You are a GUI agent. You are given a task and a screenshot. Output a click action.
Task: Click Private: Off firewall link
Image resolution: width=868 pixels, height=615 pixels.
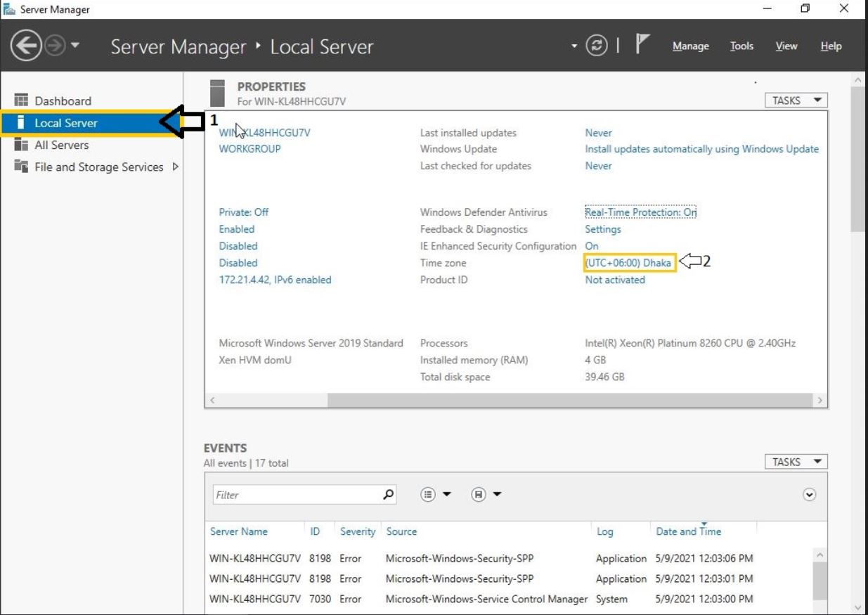(243, 212)
